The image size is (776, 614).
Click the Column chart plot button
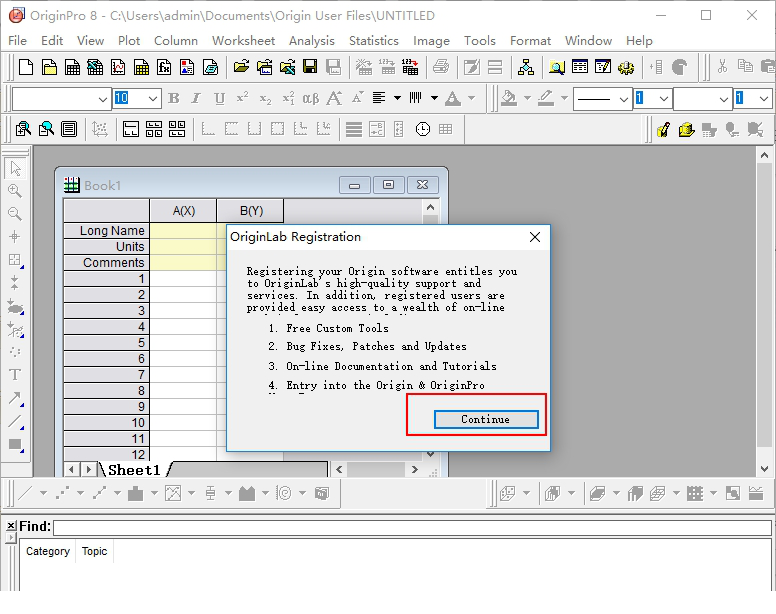click(x=136, y=493)
